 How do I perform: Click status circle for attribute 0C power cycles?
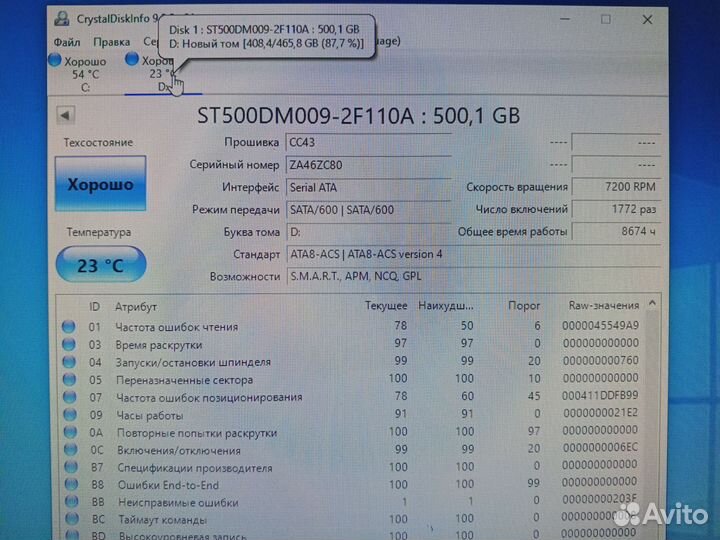[69, 450]
